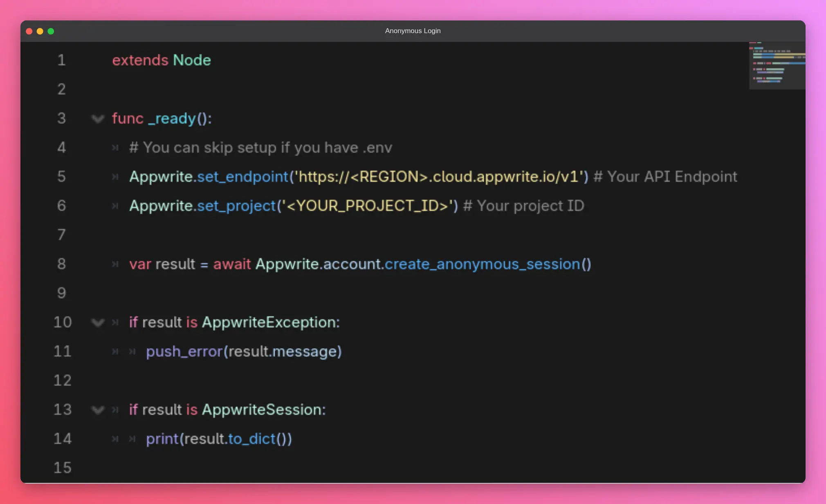This screenshot has width=826, height=504.
Task: Click 'to_dict' method name
Action: 252,439
